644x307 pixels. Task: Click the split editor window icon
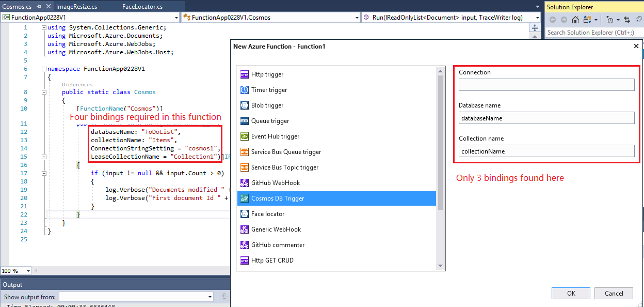535,27
